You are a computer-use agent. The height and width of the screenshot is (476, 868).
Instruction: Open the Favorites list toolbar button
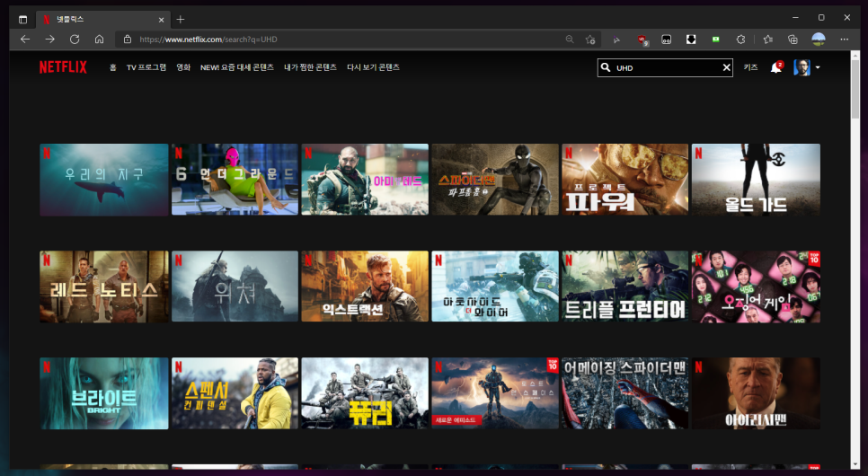[767, 40]
